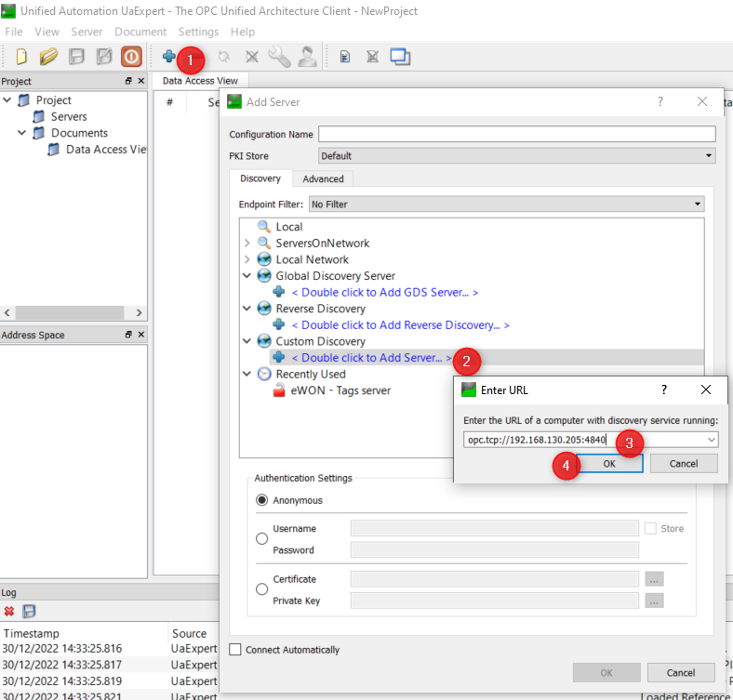Open the PKI Store dropdown
The height and width of the screenshot is (700, 733).
tap(516, 155)
